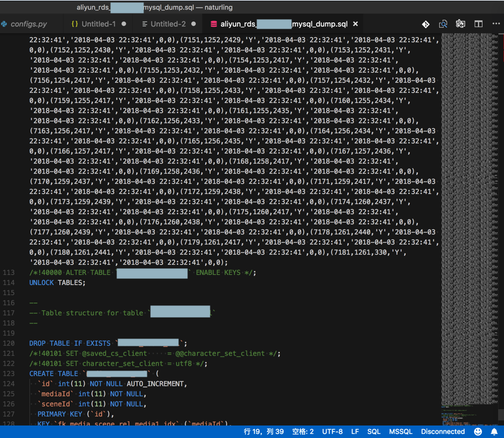Screen dimensions: 504x438
Task: Open the Untitled-1 editor tab
Action: (x=98, y=24)
